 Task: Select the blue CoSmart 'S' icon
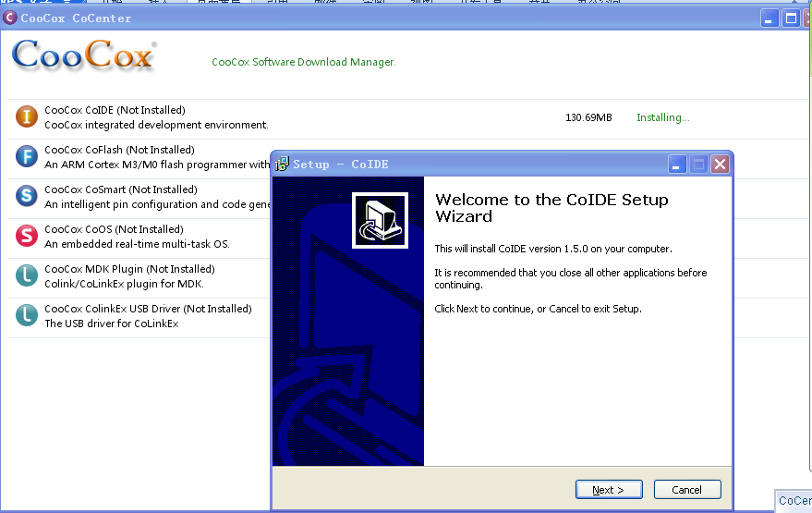point(27,196)
